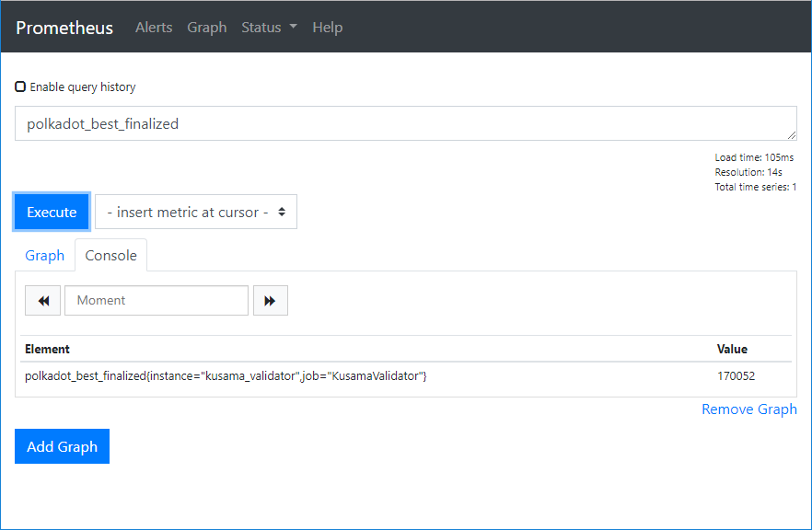This screenshot has height=530, width=812.
Task: Open the Help menu item
Action: [x=328, y=28]
